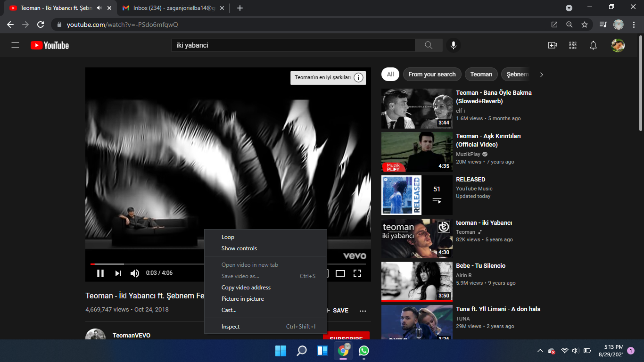Open the Create video camera icon
644x362 pixels.
553,45
